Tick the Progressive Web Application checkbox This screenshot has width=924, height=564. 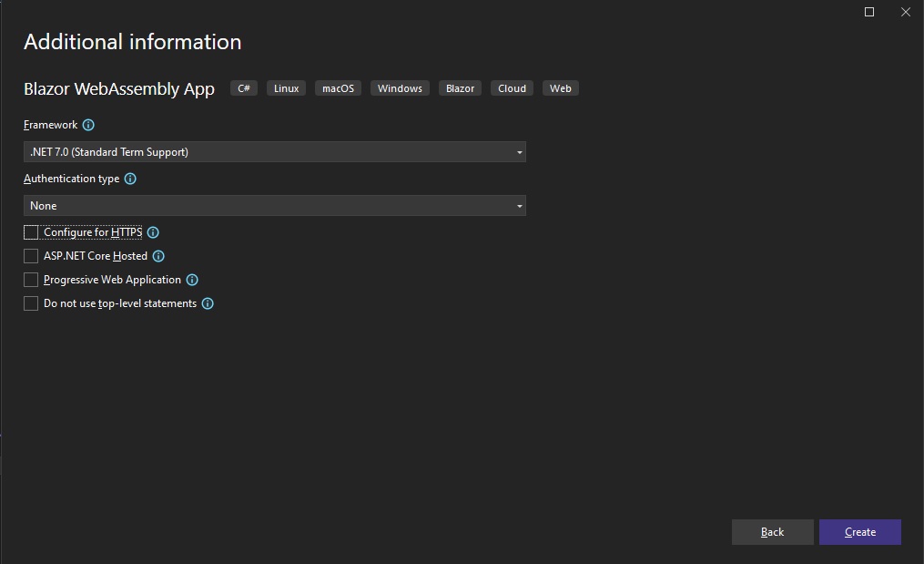pyautogui.click(x=31, y=280)
